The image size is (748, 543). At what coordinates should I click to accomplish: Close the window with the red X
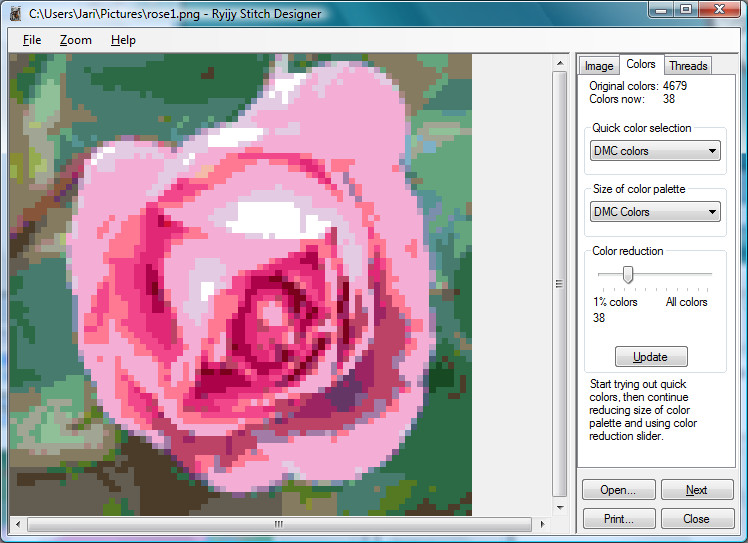point(719,10)
